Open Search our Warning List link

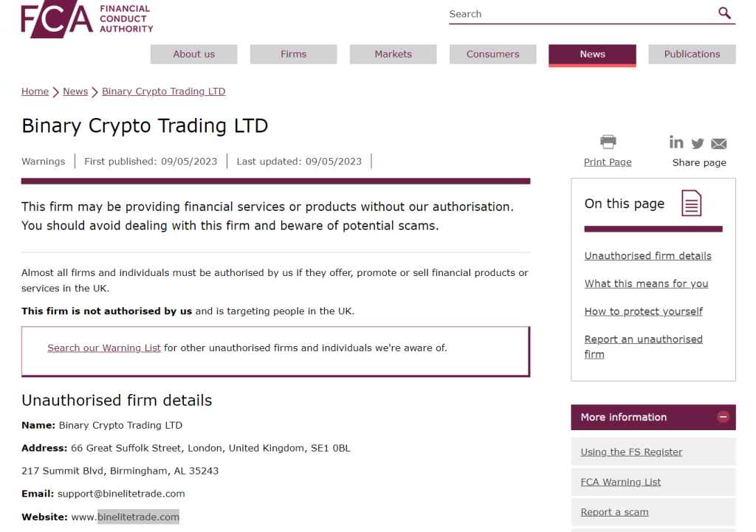point(103,347)
